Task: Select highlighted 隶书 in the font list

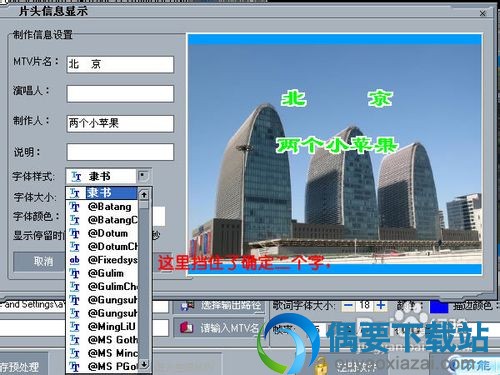Action: [x=101, y=193]
